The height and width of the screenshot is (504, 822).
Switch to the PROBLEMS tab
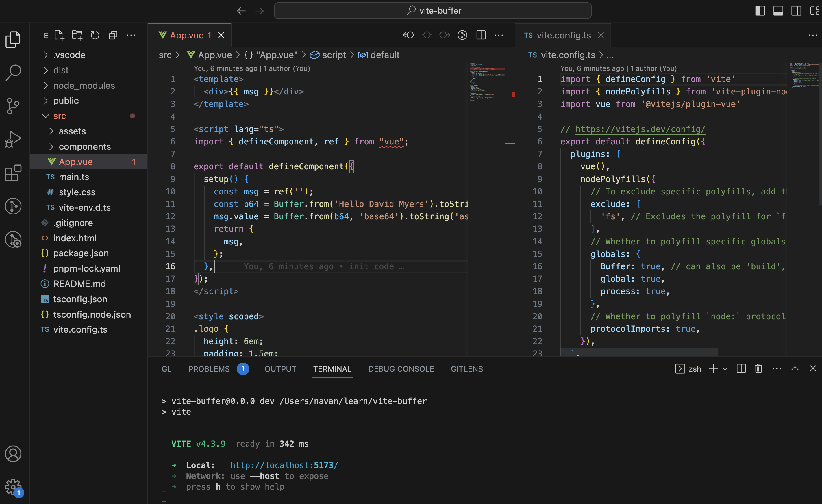click(209, 369)
